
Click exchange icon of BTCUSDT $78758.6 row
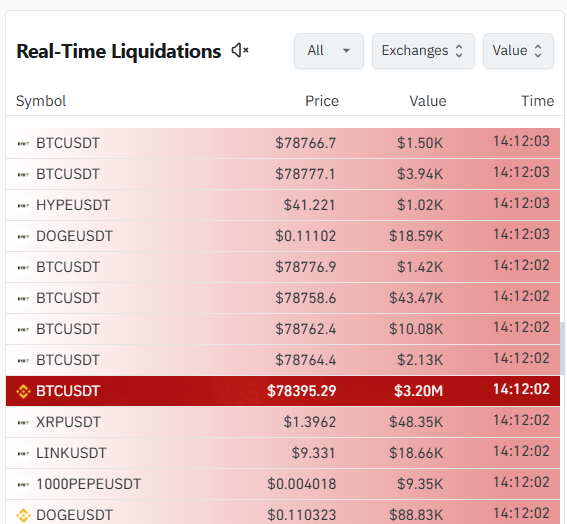tap(24, 299)
